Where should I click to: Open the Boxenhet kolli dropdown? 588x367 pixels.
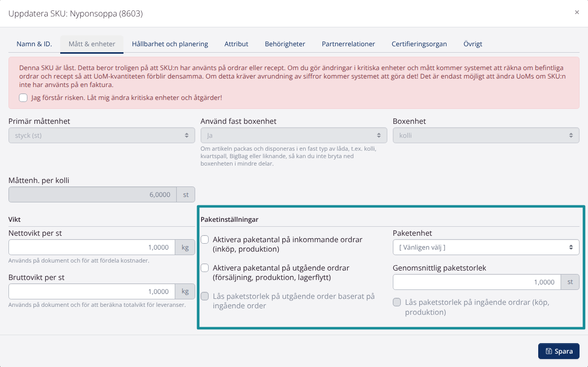coord(486,136)
